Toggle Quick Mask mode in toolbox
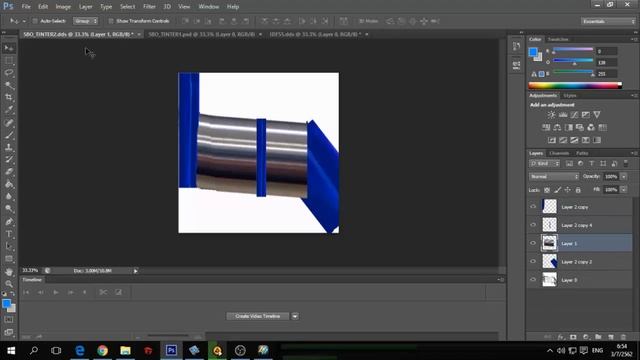This screenshot has height=360, width=640. tap(9, 320)
